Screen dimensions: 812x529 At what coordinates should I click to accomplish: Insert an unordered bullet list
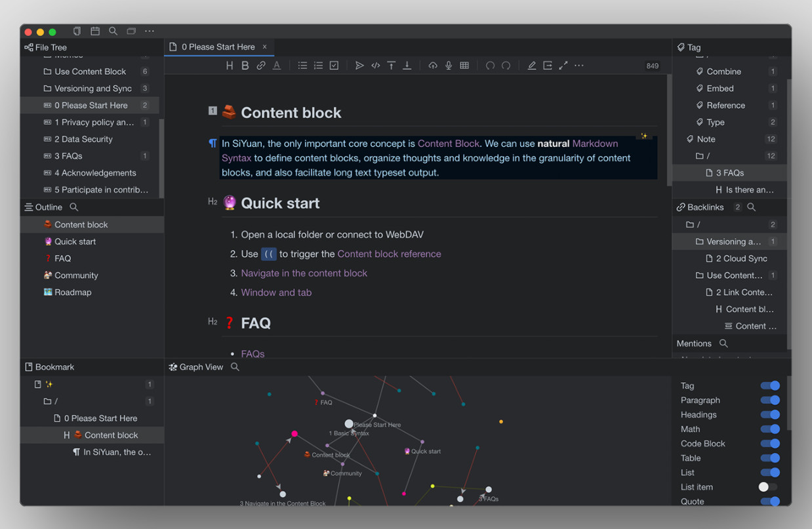coord(302,66)
